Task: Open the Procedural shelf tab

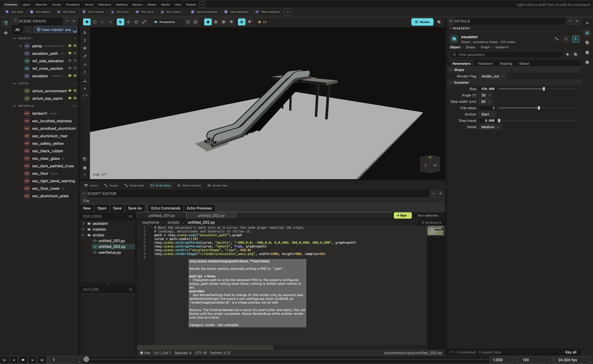Action: pos(73,5)
